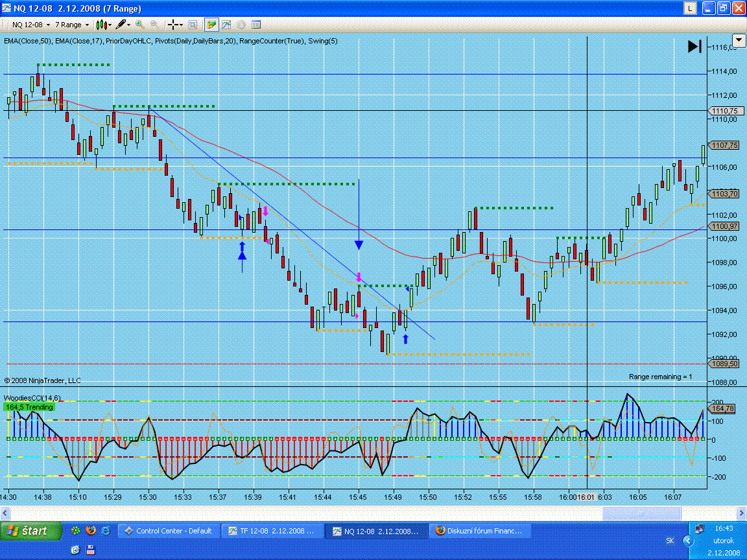
Task: Click the zoom in magnifier
Action: point(139,25)
